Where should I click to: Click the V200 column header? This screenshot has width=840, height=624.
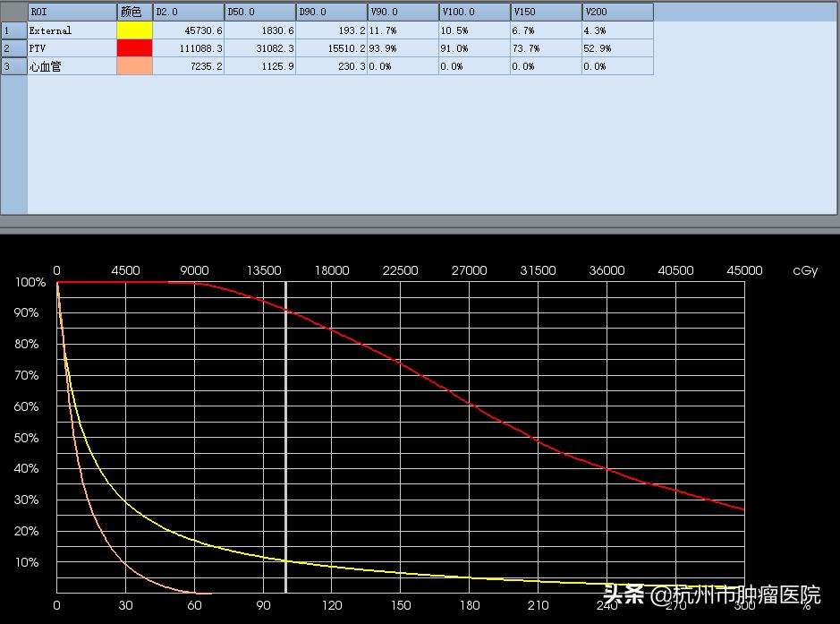[x=617, y=13]
